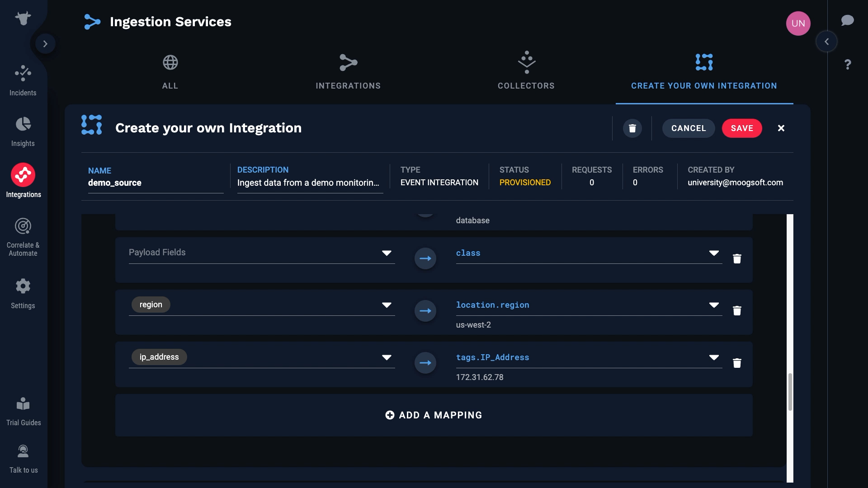Switch to the Collectors tab

[526, 72]
